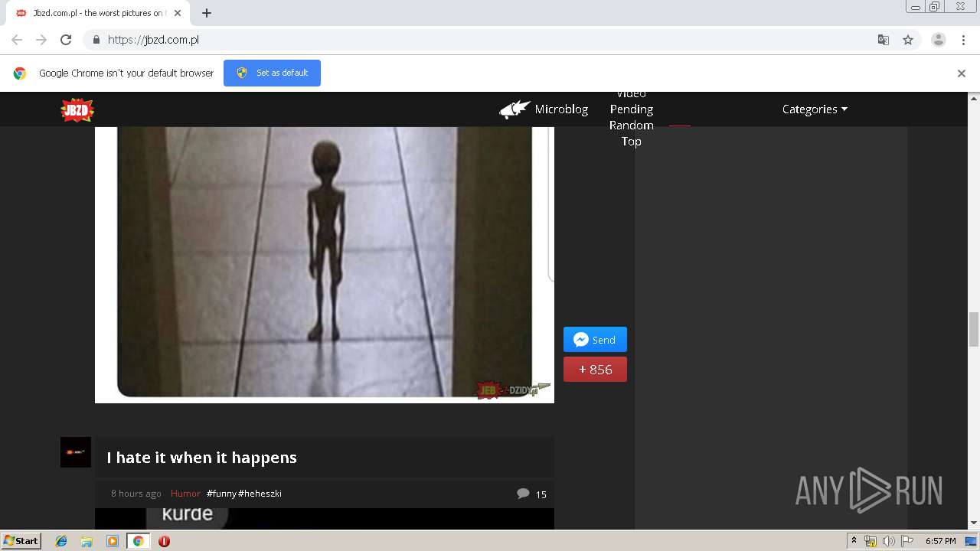Image resolution: width=980 pixels, height=551 pixels.
Task: Open the Action Center flag icon
Action: [907, 541]
